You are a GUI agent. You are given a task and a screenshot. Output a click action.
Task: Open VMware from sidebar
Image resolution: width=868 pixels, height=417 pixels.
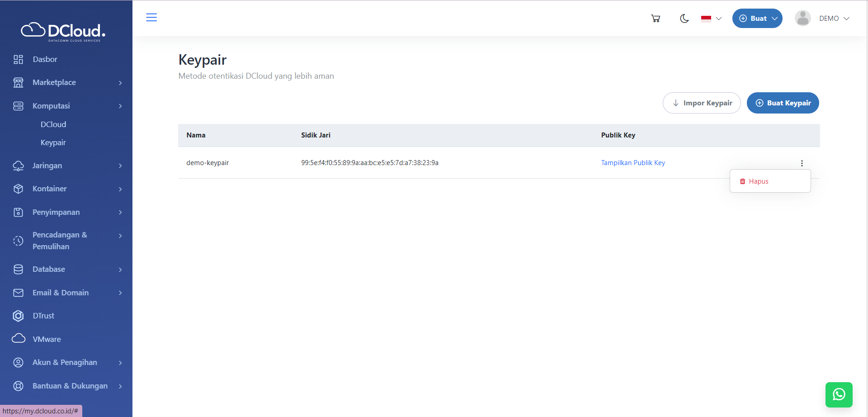click(47, 339)
